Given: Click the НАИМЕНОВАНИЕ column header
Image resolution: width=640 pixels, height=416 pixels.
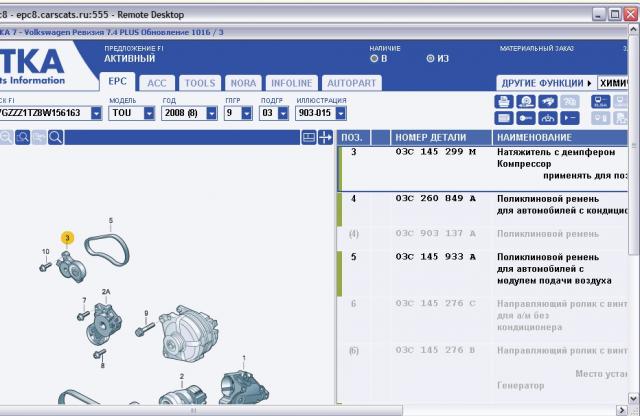Looking at the screenshot, I should (560, 138).
